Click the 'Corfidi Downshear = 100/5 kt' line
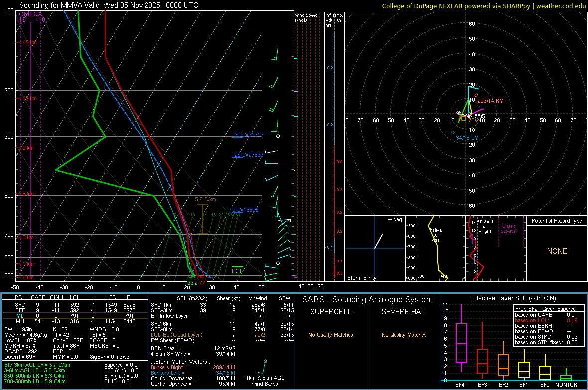The image size is (588, 390). [193, 378]
